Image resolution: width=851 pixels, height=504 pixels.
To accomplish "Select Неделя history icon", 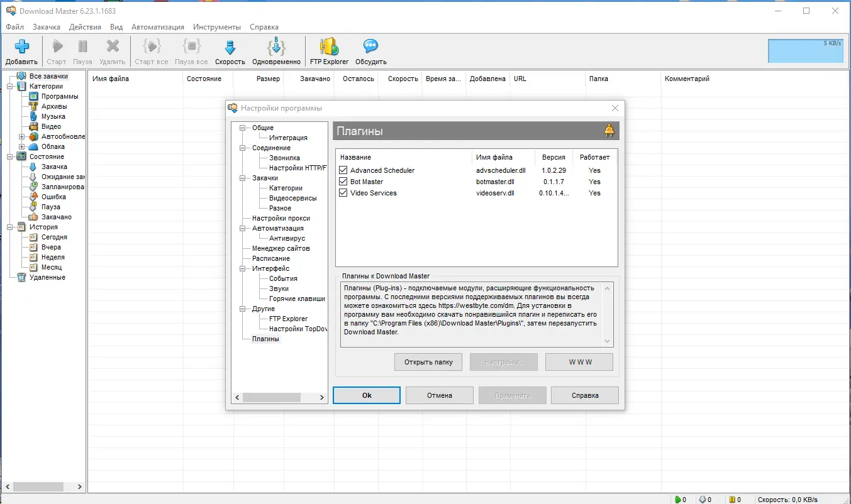I will pyautogui.click(x=34, y=257).
